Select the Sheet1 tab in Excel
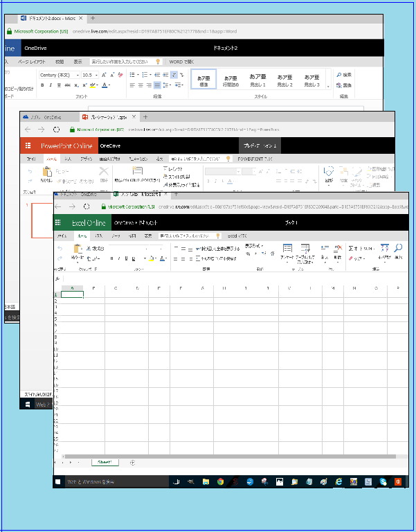Image resolution: width=416 pixels, height=532 pixels. pos(105,463)
